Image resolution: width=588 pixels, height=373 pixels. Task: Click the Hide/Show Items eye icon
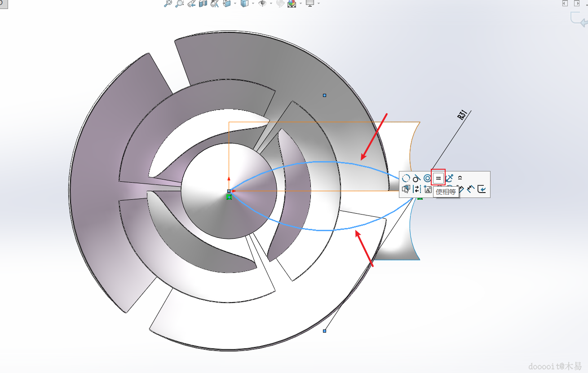[x=263, y=4]
